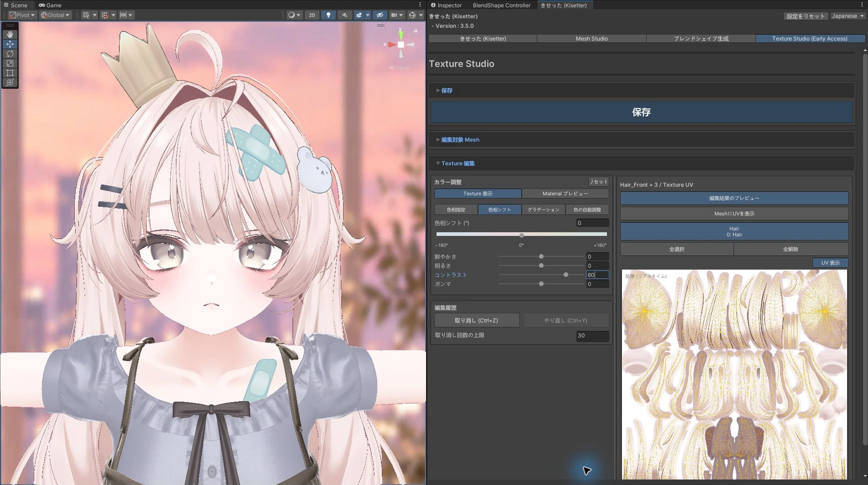Select the Rect transform tool

tap(10, 73)
